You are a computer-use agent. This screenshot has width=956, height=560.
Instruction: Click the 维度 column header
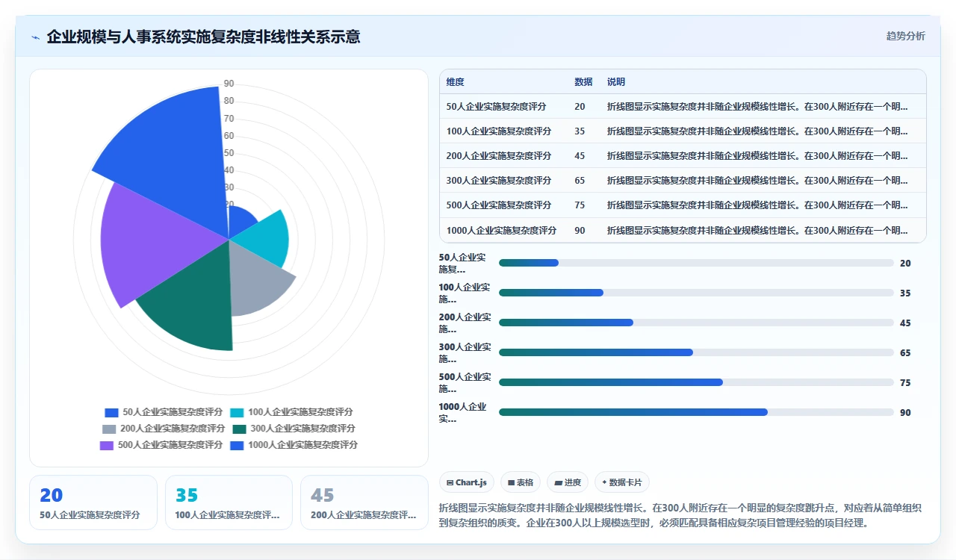455,82
